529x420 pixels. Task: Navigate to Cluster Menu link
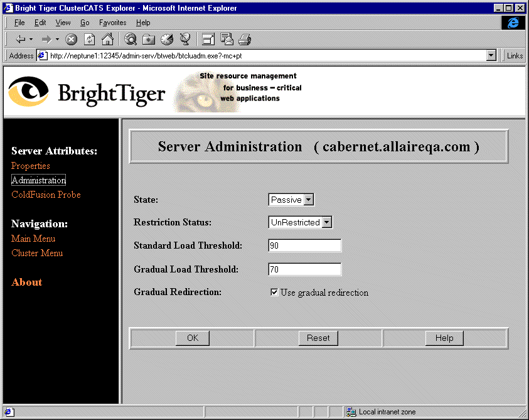click(x=37, y=253)
